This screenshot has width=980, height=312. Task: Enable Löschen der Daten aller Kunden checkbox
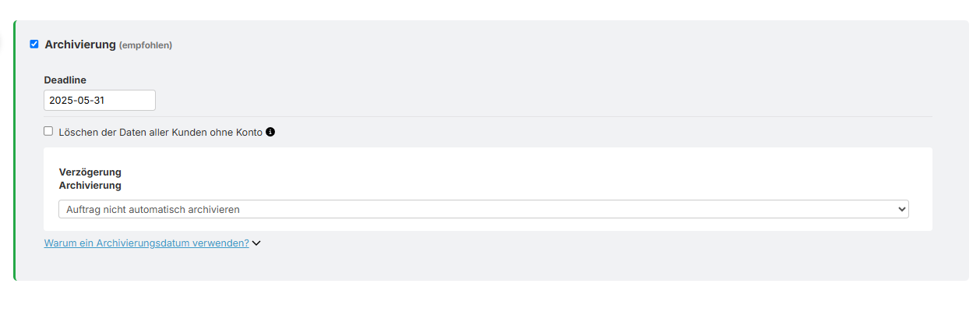coord(48,132)
